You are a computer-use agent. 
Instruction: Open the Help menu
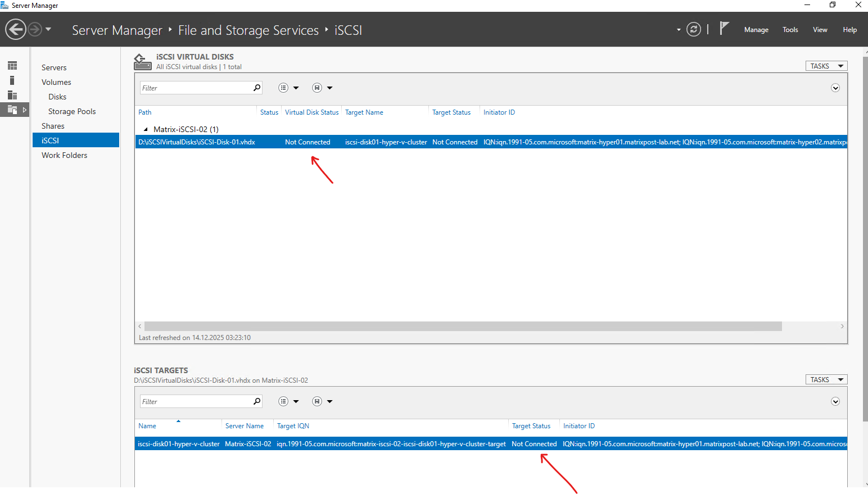pyautogui.click(x=850, y=30)
